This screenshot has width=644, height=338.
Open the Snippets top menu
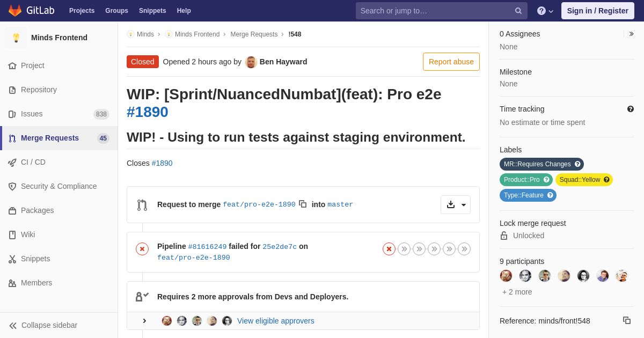pyautogui.click(x=152, y=11)
